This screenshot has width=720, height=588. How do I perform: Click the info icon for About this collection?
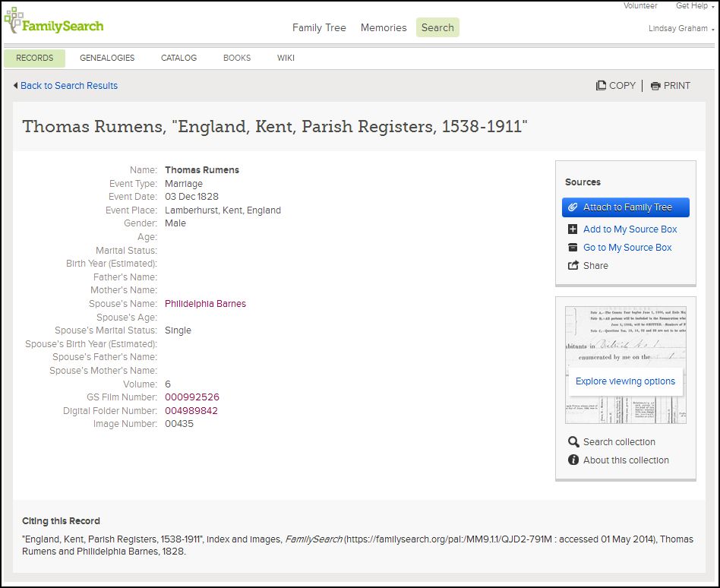point(573,460)
